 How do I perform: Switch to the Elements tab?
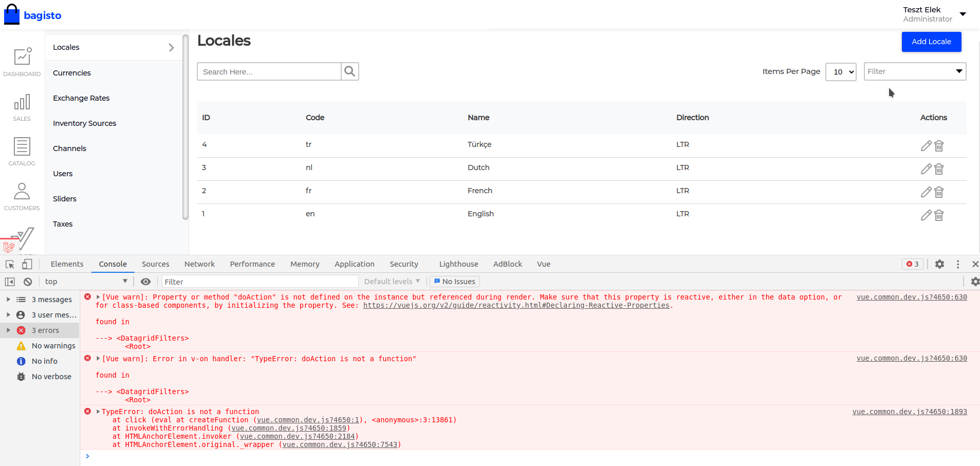[67, 264]
